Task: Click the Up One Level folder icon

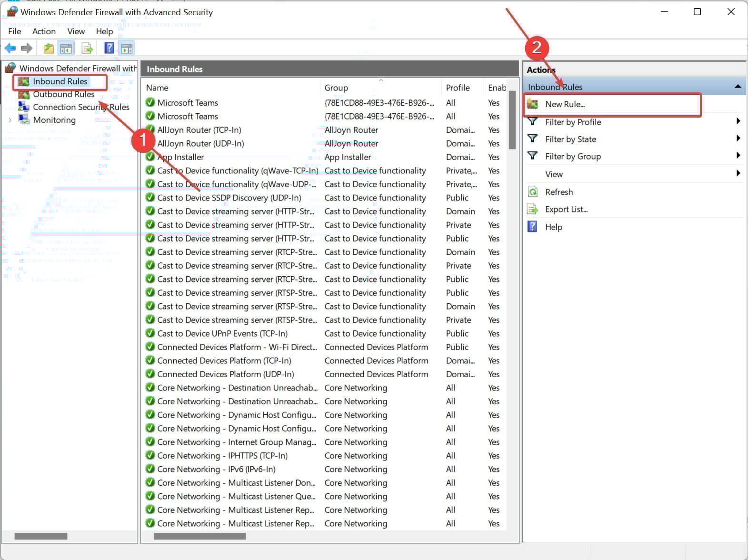Action: pos(49,48)
